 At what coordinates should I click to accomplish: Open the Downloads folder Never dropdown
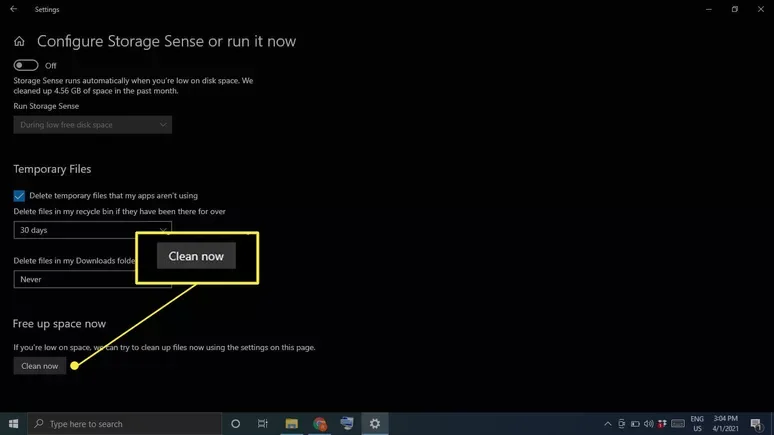click(93, 279)
